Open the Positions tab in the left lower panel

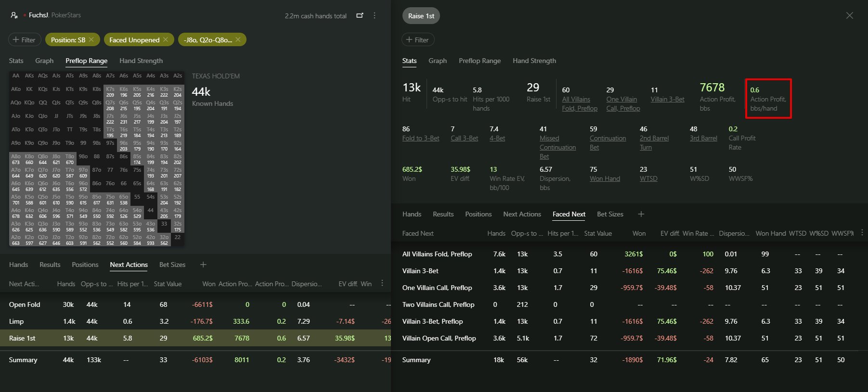coord(85,265)
